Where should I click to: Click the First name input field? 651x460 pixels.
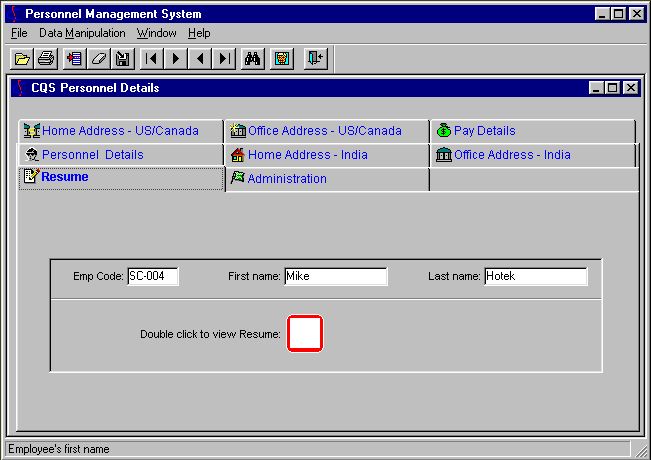[x=335, y=277]
